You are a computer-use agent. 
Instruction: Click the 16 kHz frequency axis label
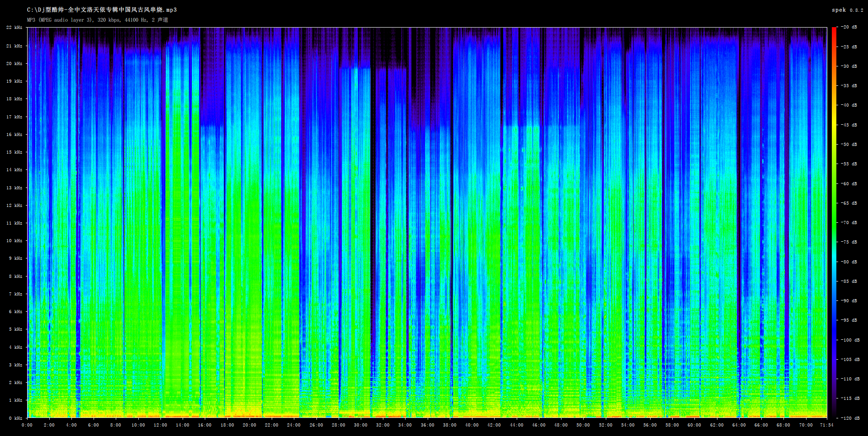[14, 135]
